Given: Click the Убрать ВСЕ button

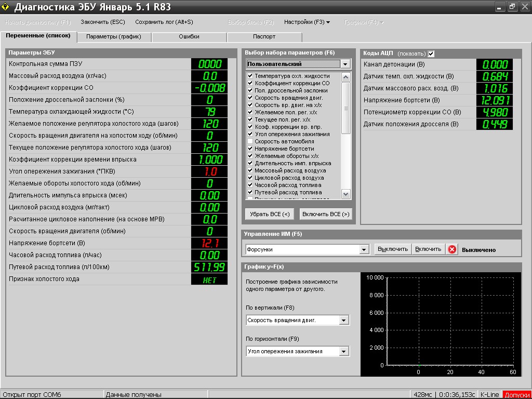Looking at the screenshot, I should (x=269, y=214).
